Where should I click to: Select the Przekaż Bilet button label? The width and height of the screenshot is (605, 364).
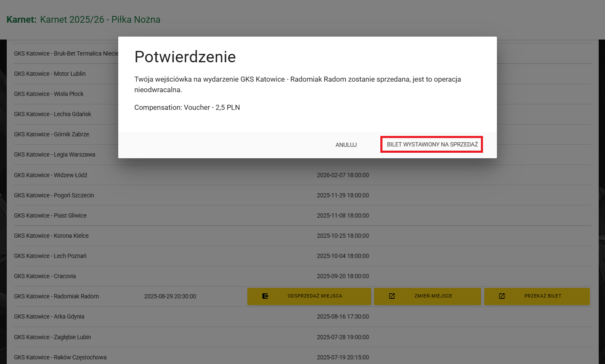pos(543,296)
